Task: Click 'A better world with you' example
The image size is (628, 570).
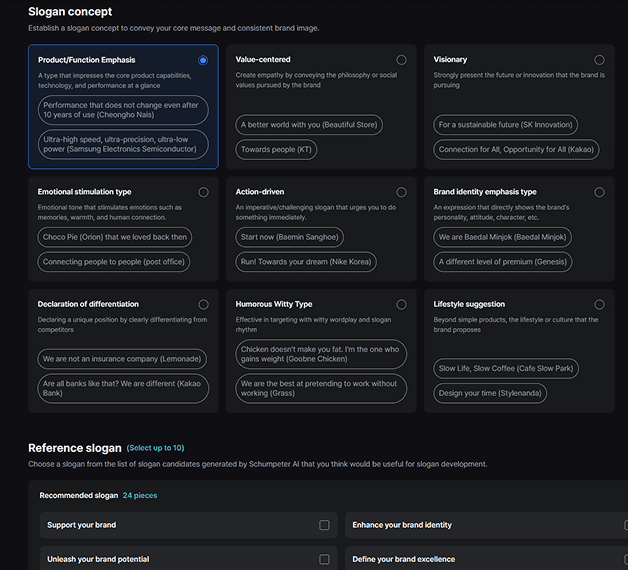Action: (309, 125)
